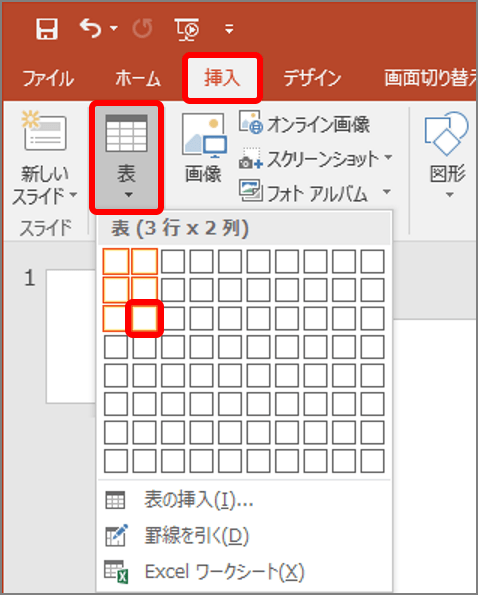
Task: Expand the フォト アルバム dropdown arrow
Action: point(387,191)
